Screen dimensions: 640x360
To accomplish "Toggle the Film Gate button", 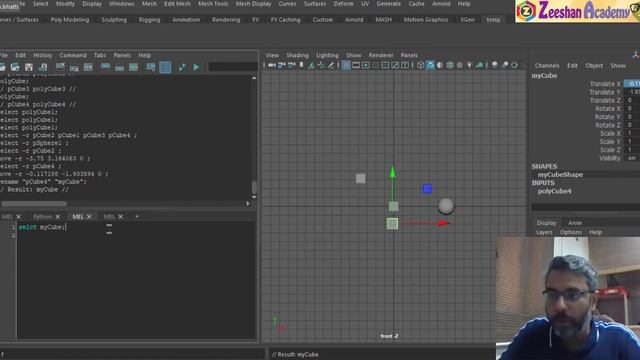I will 356,65.
